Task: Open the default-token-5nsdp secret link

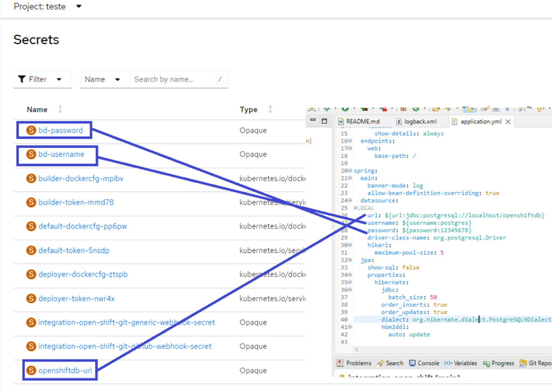Action: coord(74,250)
